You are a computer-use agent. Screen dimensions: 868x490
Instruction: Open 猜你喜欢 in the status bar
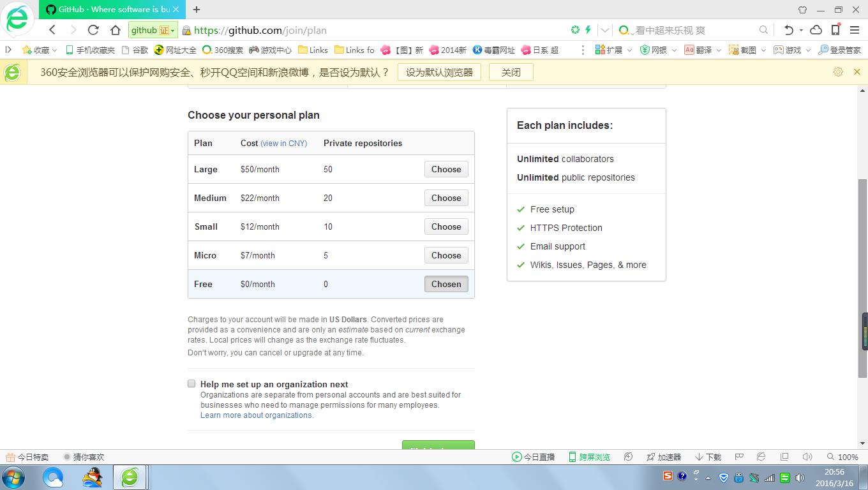point(83,457)
